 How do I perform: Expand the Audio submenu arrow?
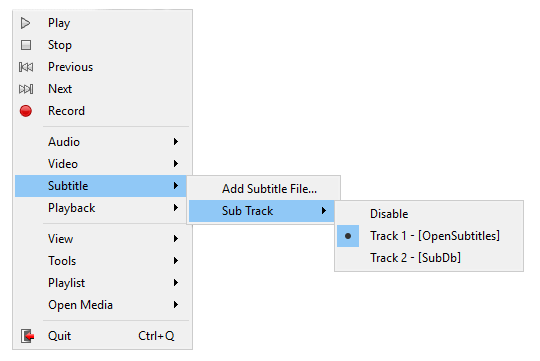point(176,142)
